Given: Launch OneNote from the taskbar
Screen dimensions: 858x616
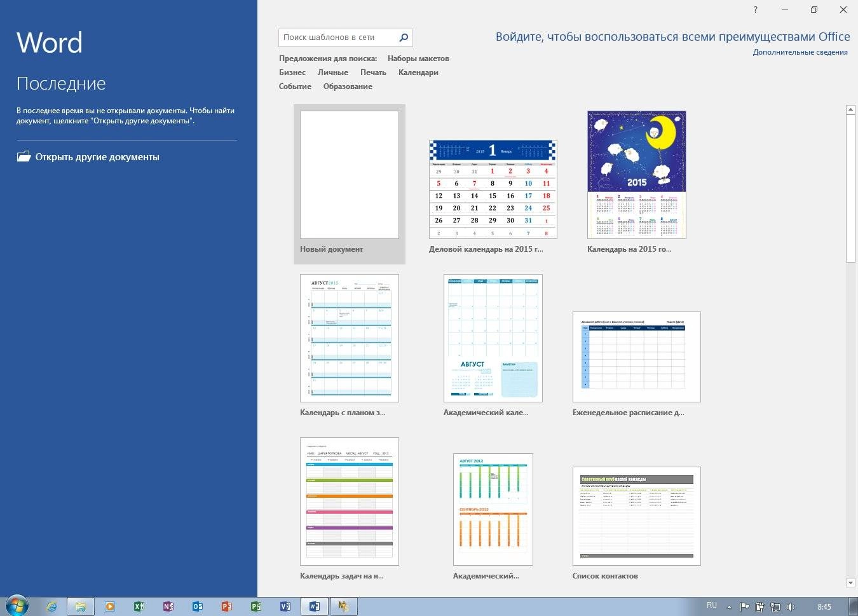Looking at the screenshot, I should tap(168, 606).
